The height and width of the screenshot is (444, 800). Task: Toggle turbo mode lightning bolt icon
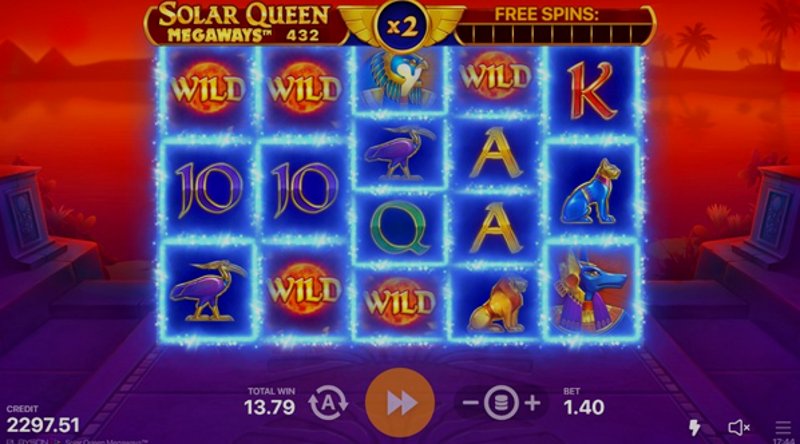pos(695,427)
